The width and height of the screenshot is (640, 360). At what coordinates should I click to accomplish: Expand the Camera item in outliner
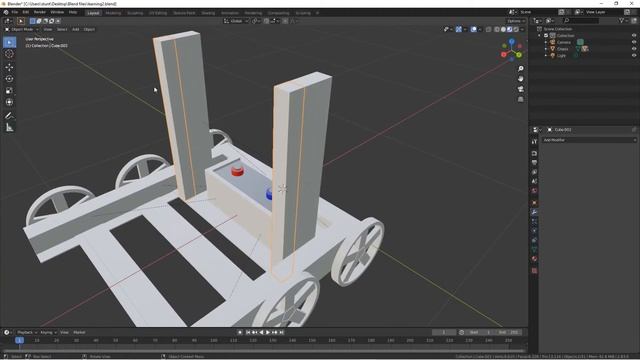tap(546, 42)
